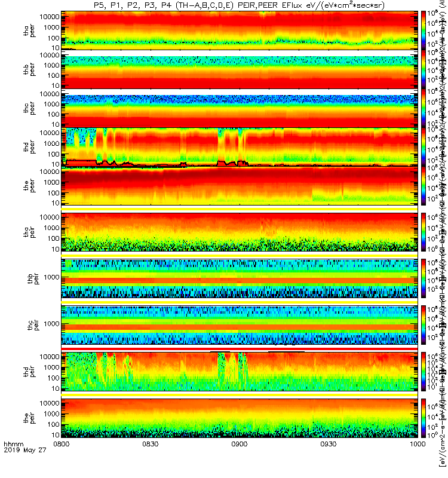
Task: Select the thc peer electron spectrogram panel
Action: [240, 108]
